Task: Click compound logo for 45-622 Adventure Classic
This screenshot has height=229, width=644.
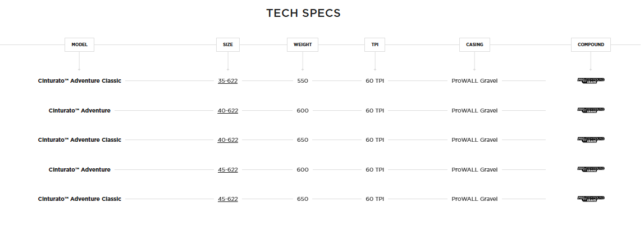Action: [591, 199]
